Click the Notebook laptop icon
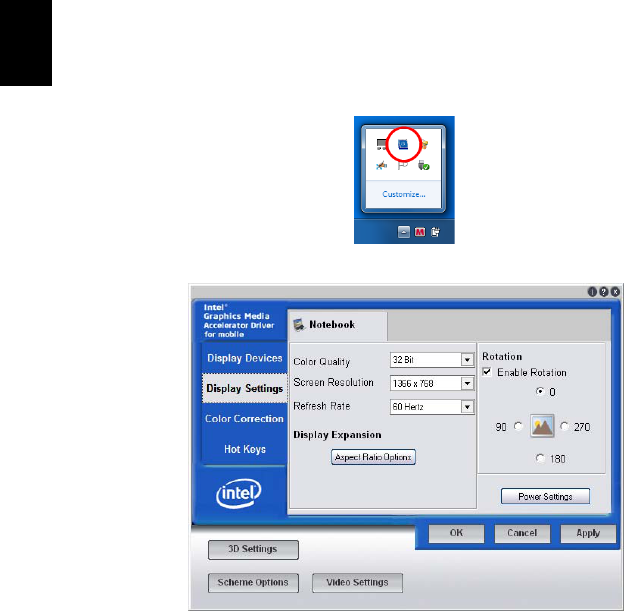This screenshot has width=624, height=611. pos(299,324)
